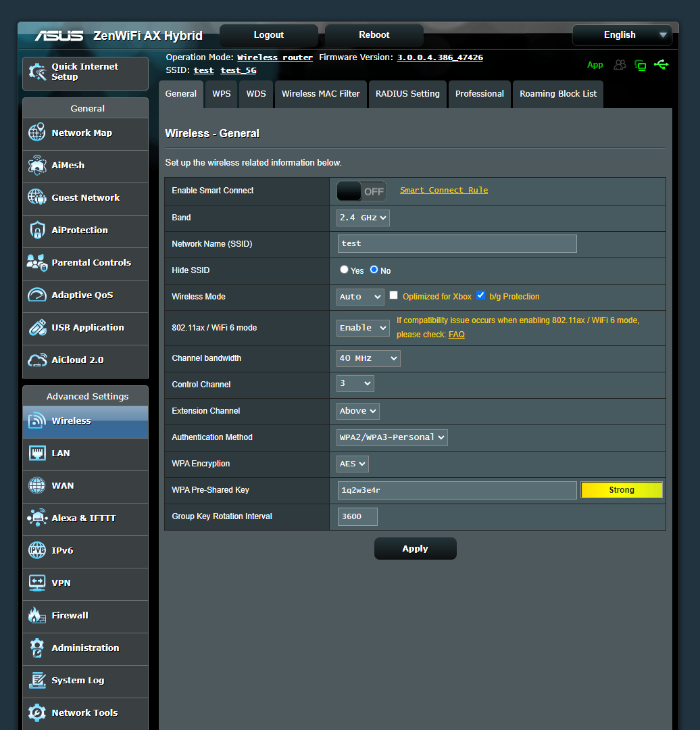
Task: Select Yes to hide the SSID
Action: tap(344, 269)
